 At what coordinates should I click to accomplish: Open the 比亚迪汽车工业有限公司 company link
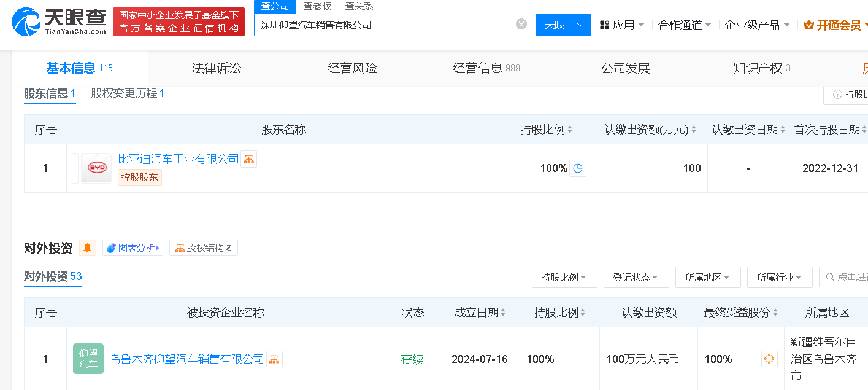pyautogui.click(x=178, y=159)
